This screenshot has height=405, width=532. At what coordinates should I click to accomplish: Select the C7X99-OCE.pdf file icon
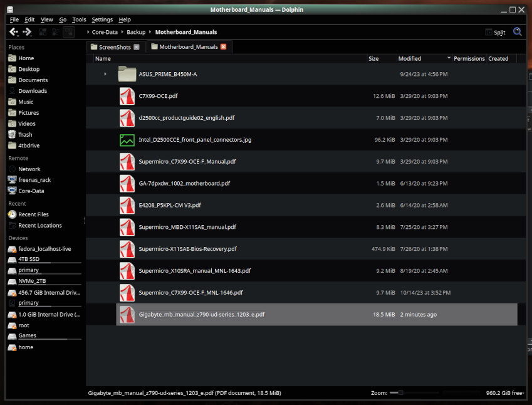coord(127,96)
